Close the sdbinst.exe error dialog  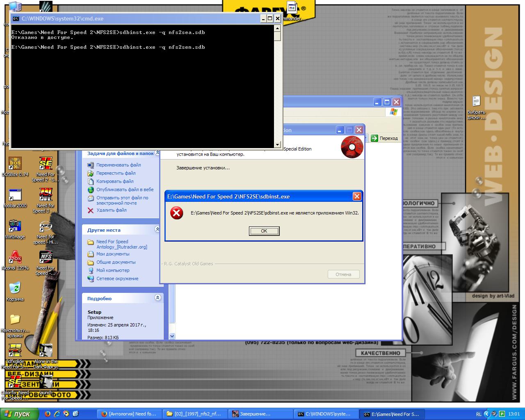(x=357, y=196)
